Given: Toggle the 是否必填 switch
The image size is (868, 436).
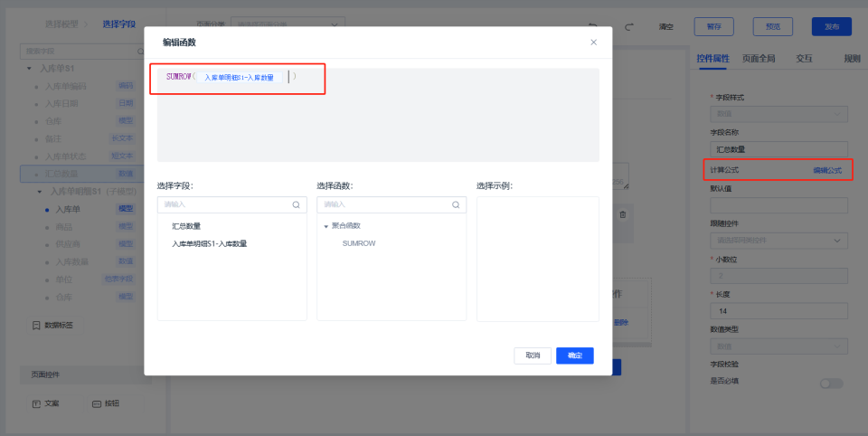Looking at the screenshot, I should 832,384.
